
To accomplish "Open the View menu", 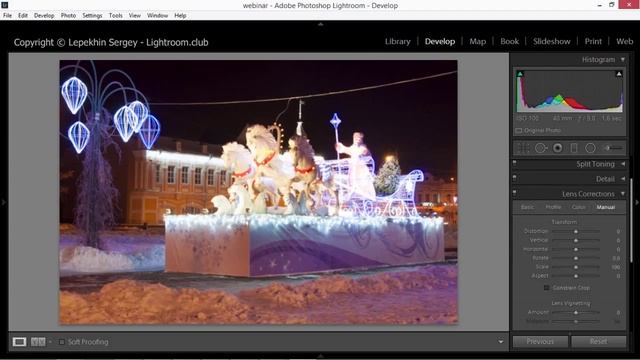I will pos(135,16).
